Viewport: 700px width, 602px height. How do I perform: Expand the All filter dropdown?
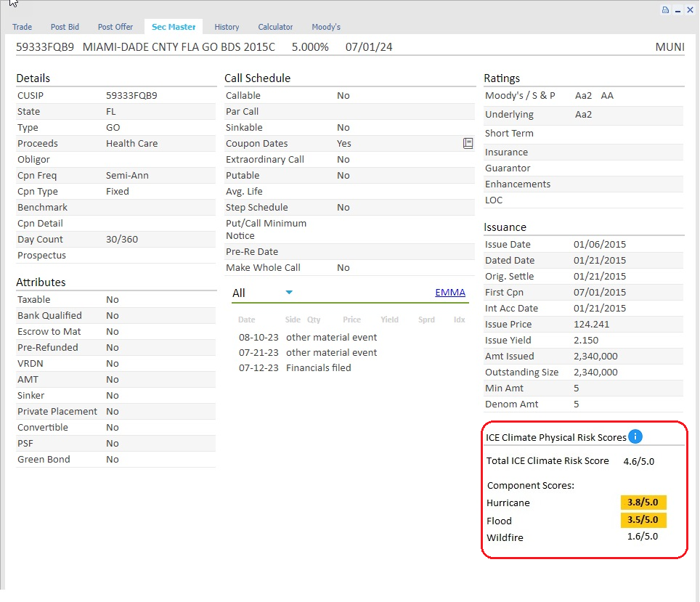(289, 293)
